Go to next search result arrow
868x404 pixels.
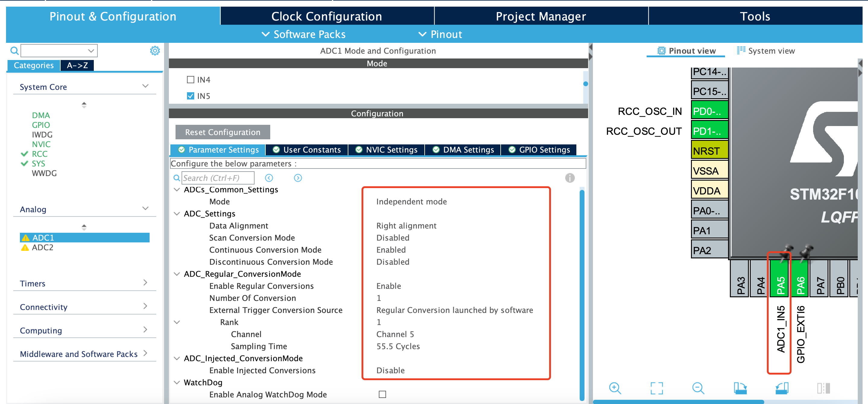click(x=298, y=178)
